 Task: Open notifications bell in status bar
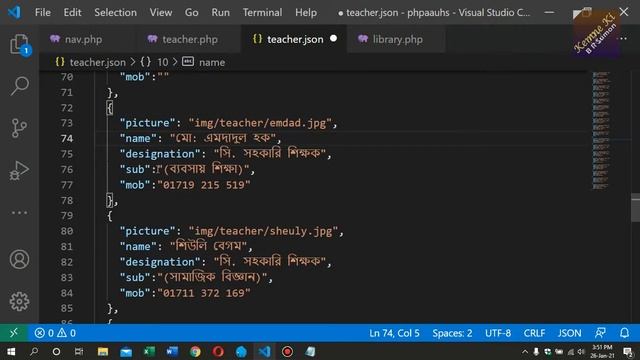coord(624,333)
